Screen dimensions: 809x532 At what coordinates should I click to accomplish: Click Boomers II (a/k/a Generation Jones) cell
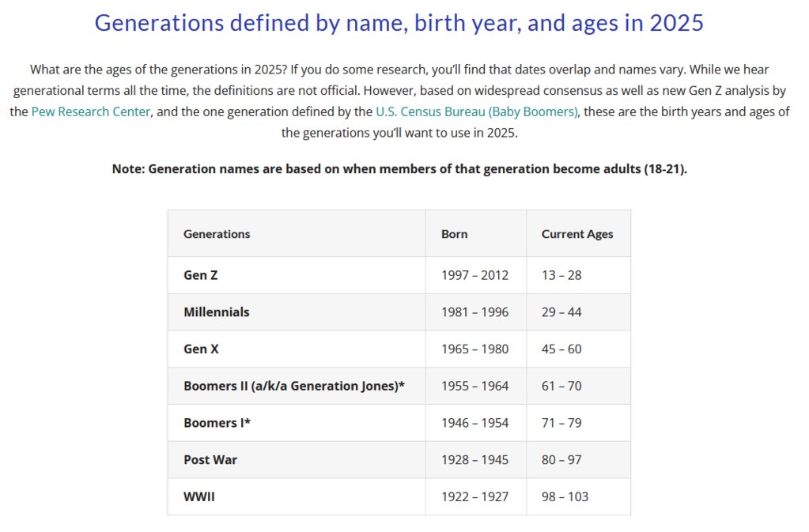[x=294, y=386]
